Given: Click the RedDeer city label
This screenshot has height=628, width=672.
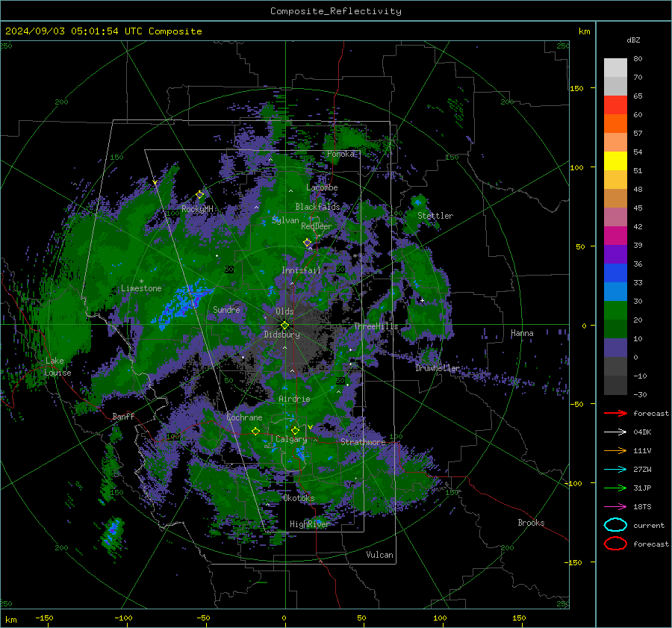Looking at the screenshot, I should click(317, 226).
